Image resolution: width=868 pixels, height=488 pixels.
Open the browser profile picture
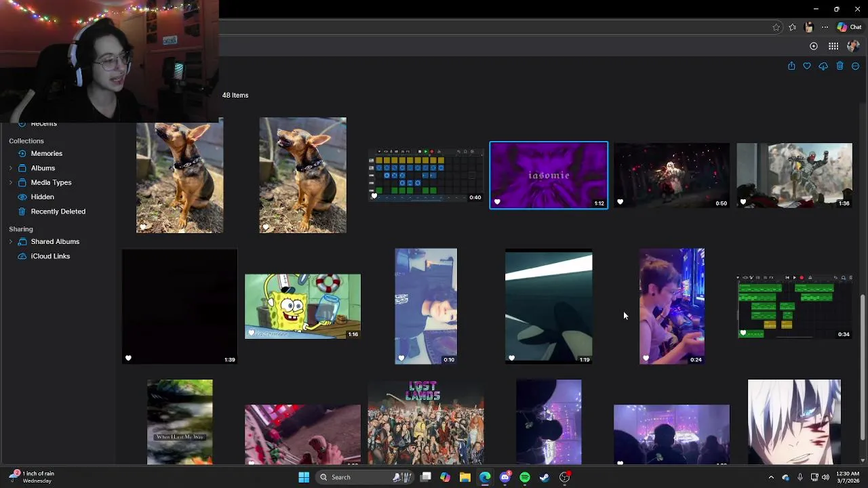[808, 27]
